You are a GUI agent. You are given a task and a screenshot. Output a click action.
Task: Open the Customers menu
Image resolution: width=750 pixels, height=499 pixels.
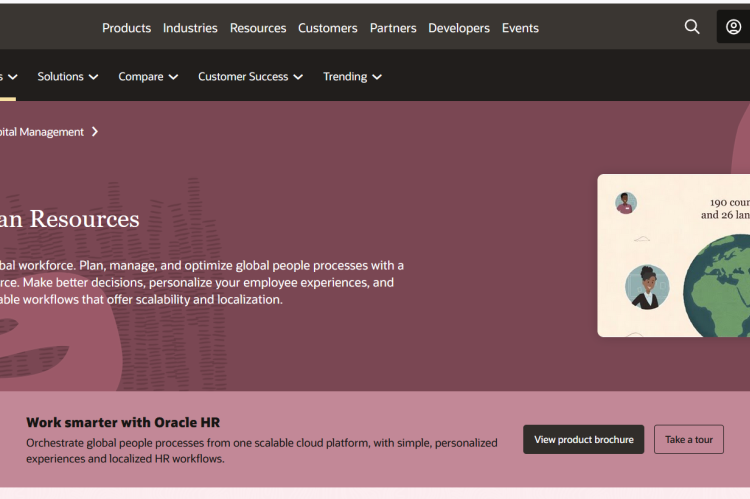tap(328, 28)
